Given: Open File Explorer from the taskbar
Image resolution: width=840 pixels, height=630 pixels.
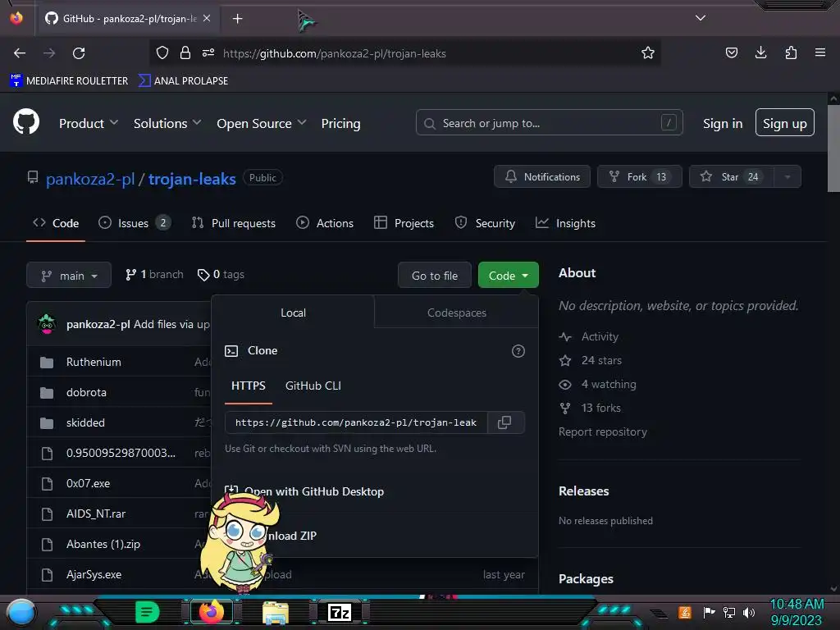Looking at the screenshot, I should tap(276, 612).
